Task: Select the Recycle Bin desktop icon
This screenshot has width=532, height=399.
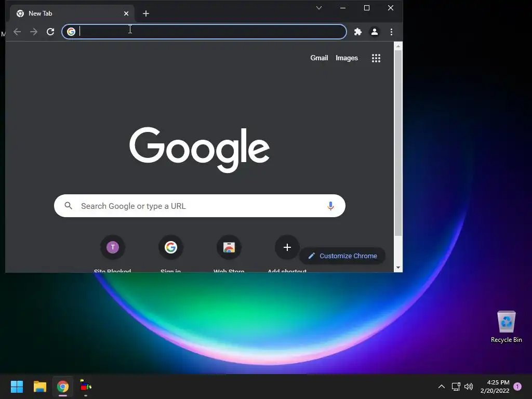Action: pyautogui.click(x=506, y=327)
